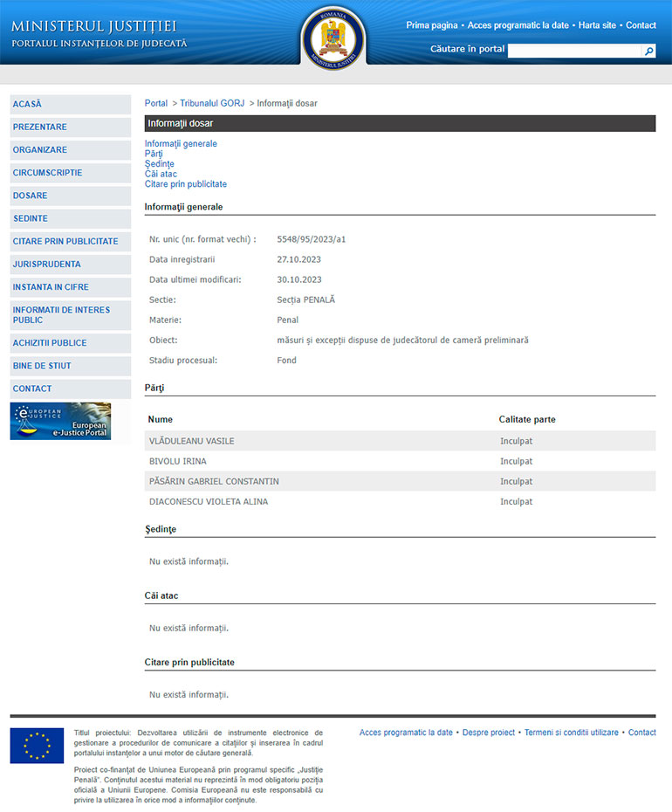The image size is (672, 812).
Task: Click Prima pagina in the header
Action: tap(432, 25)
